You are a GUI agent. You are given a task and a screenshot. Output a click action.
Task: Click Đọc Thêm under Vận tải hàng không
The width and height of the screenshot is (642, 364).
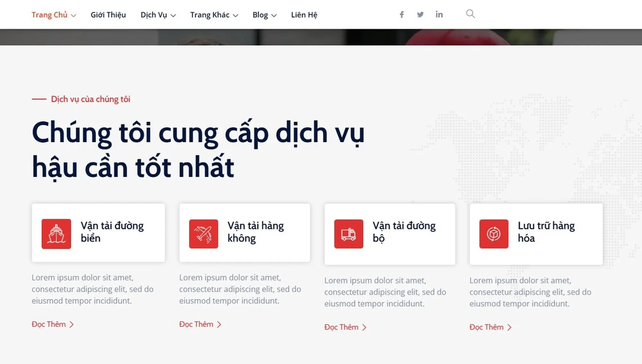coord(200,324)
